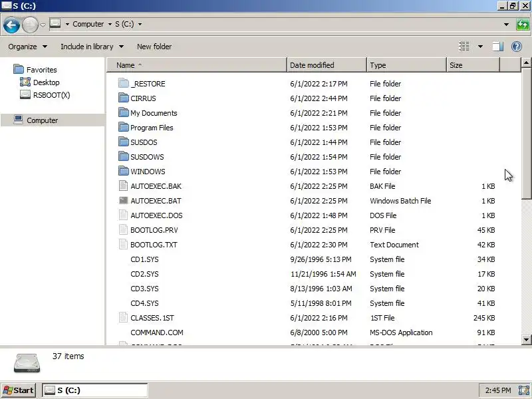The height and width of the screenshot is (399, 532).
Task: Sort by Date modified column header
Action: pyautogui.click(x=327, y=65)
